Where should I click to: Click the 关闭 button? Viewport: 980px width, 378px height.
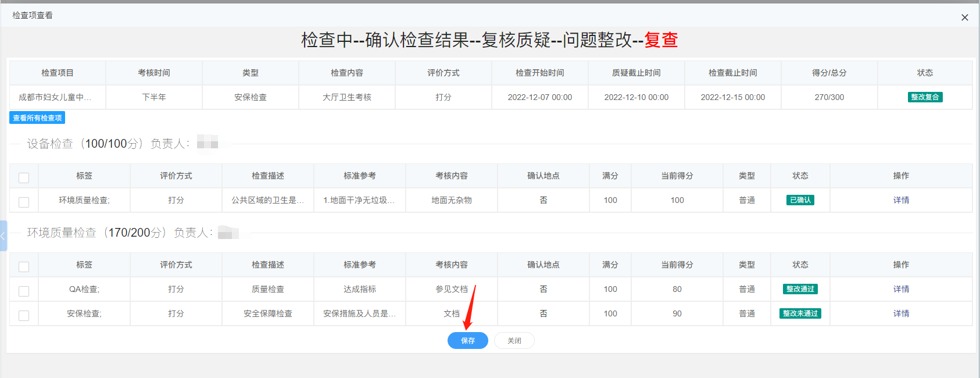pyautogui.click(x=514, y=340)
